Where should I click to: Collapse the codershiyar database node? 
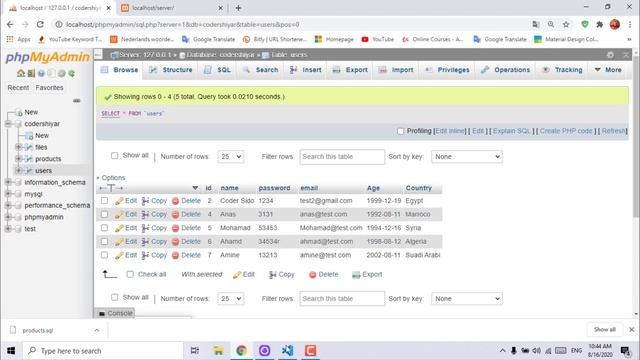coord(8,124)
